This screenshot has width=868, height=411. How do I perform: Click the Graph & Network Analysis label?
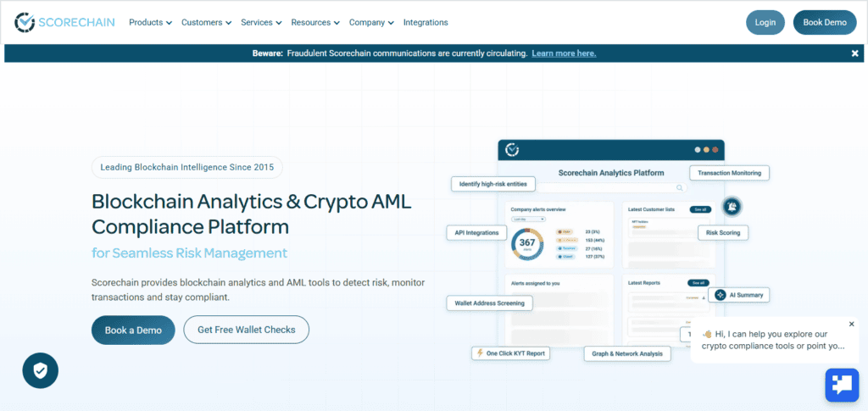point(627,354)
